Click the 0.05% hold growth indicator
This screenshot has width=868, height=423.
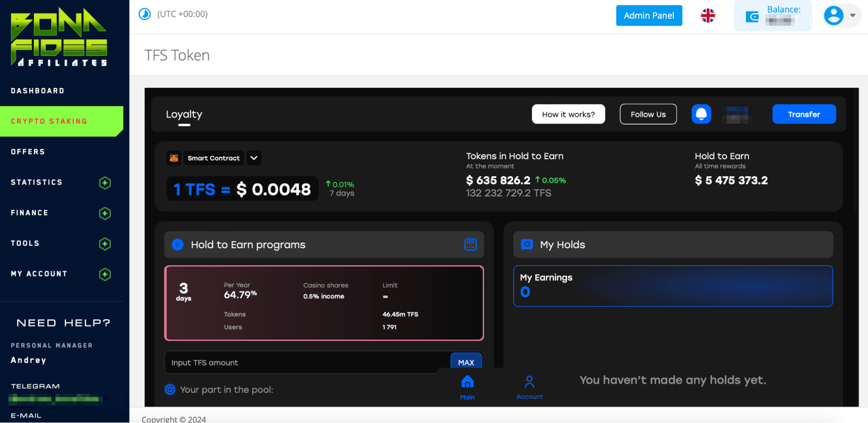[x=551, y=180]
